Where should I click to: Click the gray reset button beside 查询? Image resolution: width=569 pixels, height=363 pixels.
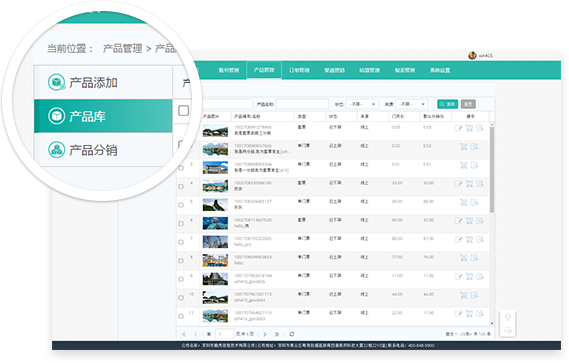click(x=468, y=104)
